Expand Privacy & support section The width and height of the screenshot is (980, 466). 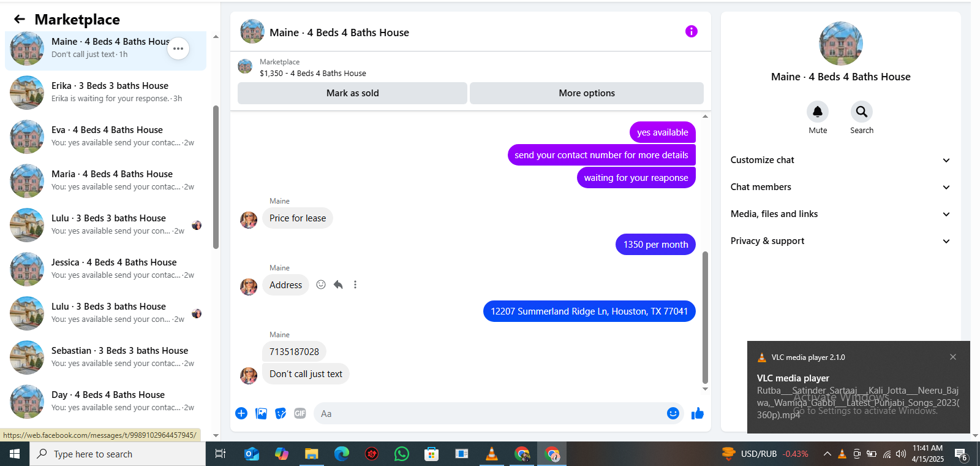tap(840, 241)
